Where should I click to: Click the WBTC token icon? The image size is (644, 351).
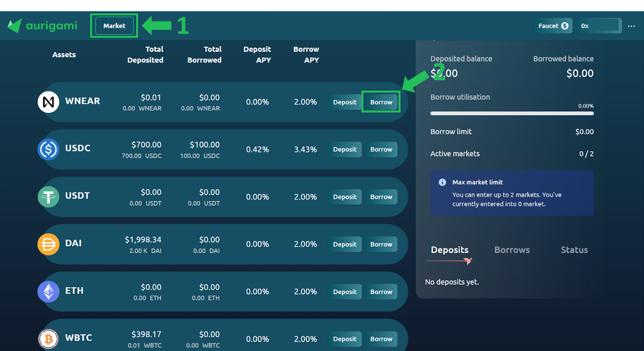(x=48, y=339)
